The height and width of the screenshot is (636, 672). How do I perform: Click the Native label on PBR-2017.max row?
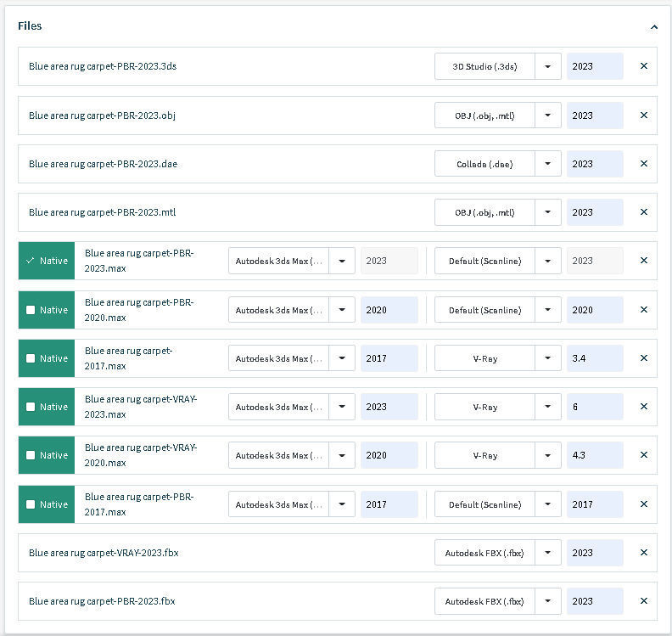tap(53, 504)
